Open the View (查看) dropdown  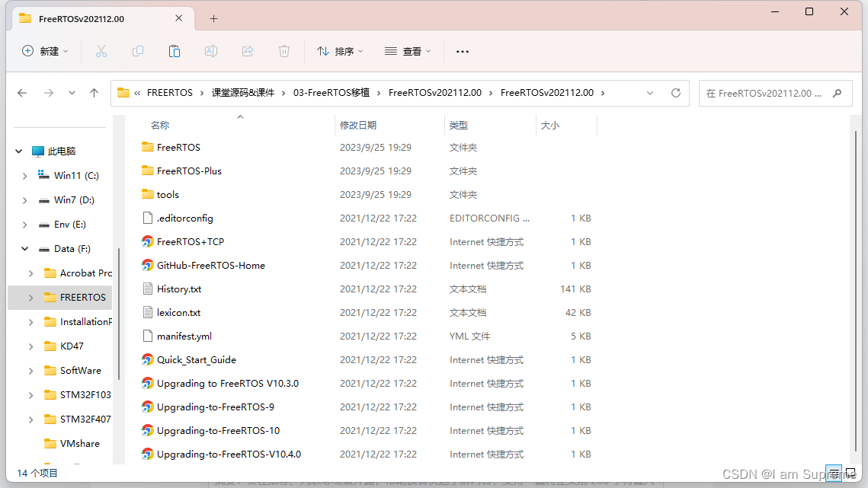click(408, 52)
